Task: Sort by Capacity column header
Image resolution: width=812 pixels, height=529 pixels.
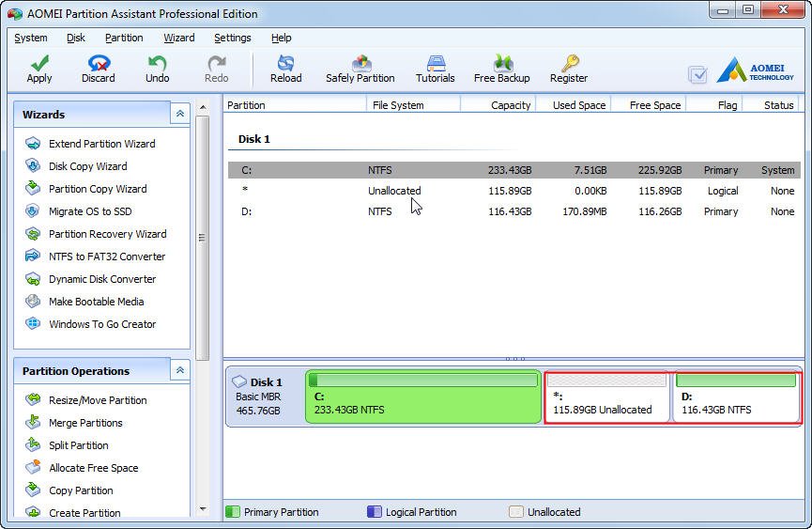Action: pos(498,105)
